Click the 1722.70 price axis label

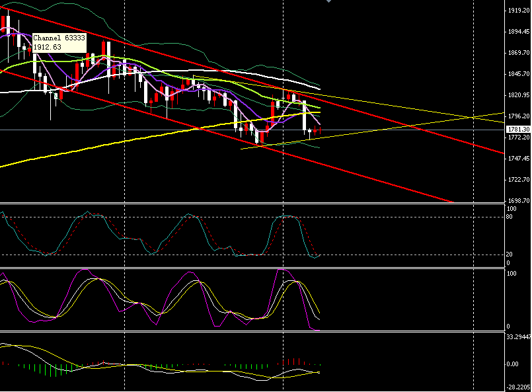(519, 180)
